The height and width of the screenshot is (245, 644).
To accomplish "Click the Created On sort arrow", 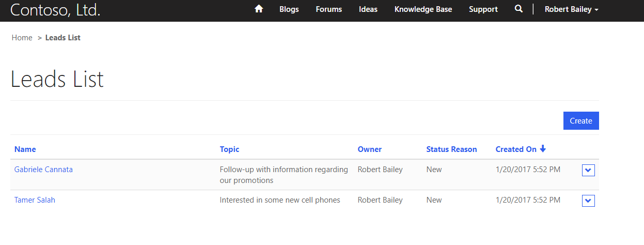I will point(543,149).
